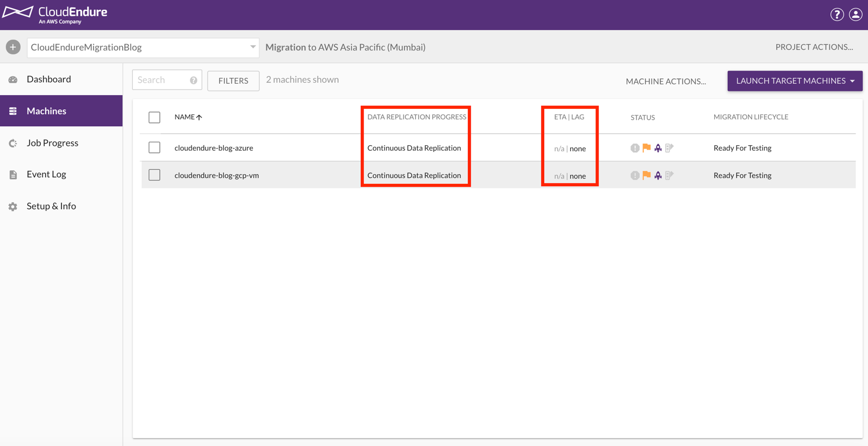Click the 2 machines shown label

click(x=302, y=79)
